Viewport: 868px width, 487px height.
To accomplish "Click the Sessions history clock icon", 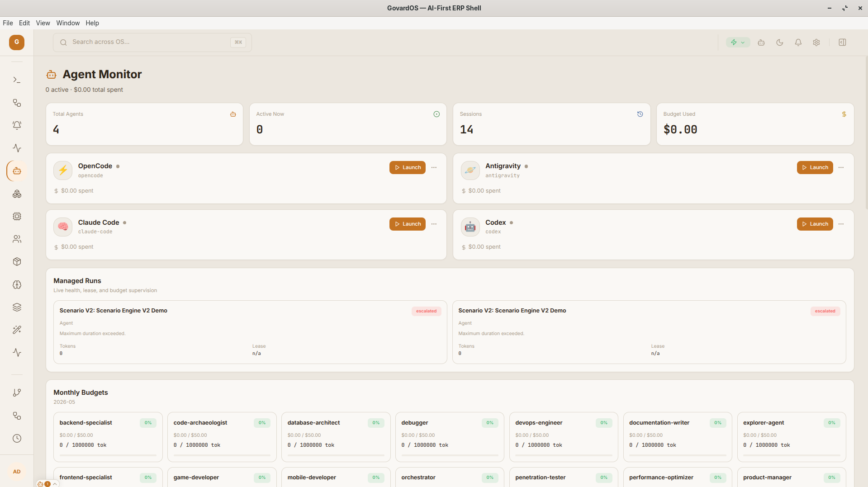I will click(640, 114).
